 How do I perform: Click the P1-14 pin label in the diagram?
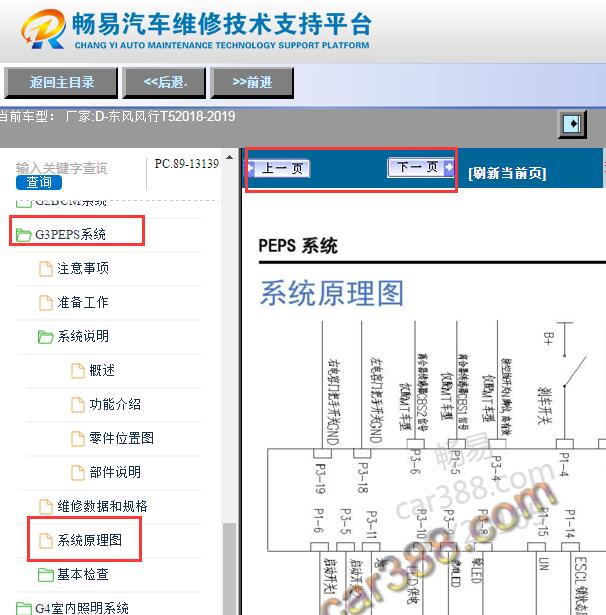(571, 524)
